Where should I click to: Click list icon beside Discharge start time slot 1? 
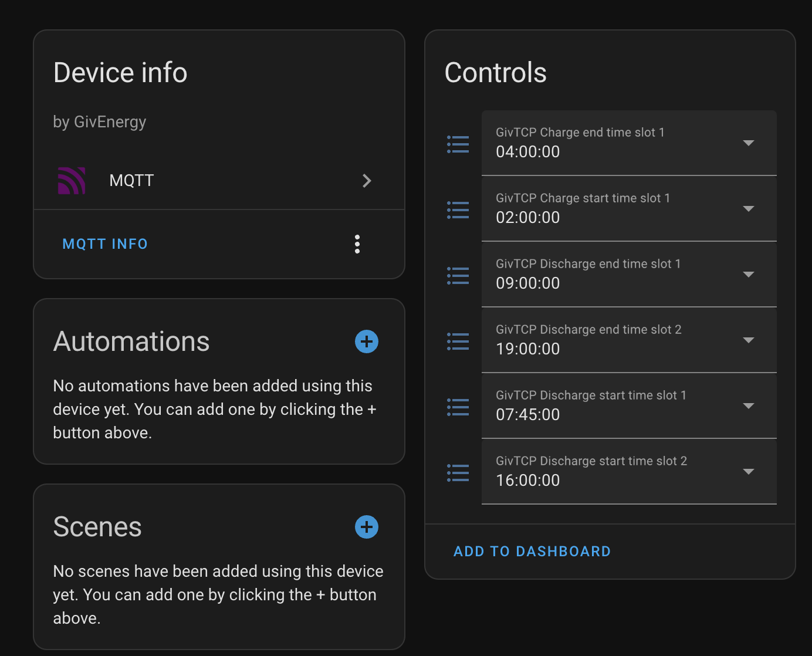point(458,407)
